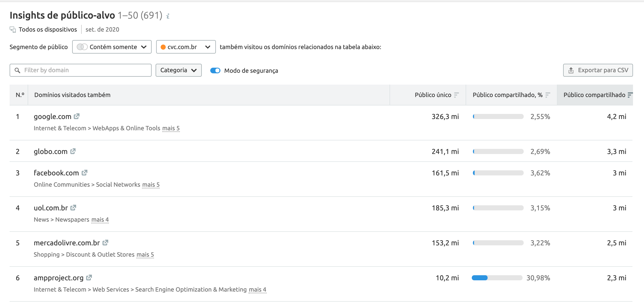
Task: Click 3,15% value for uol.com.br
Action: pos(540,208)
